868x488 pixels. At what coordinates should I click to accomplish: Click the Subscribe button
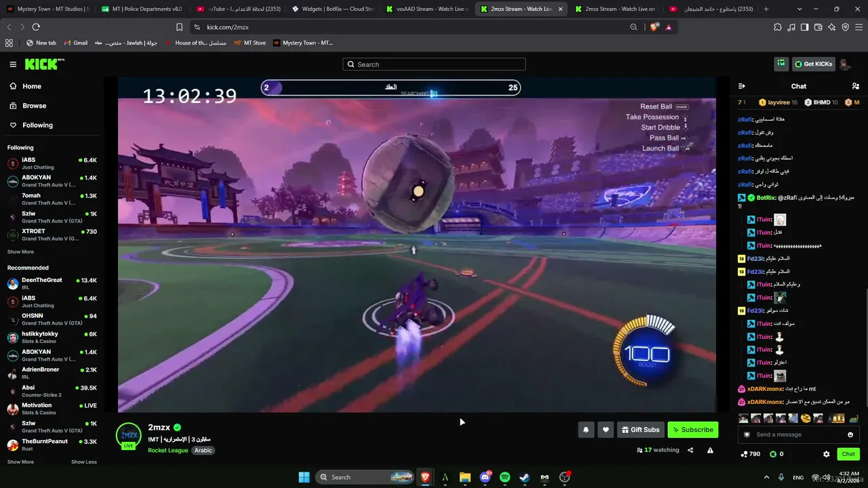692,430
